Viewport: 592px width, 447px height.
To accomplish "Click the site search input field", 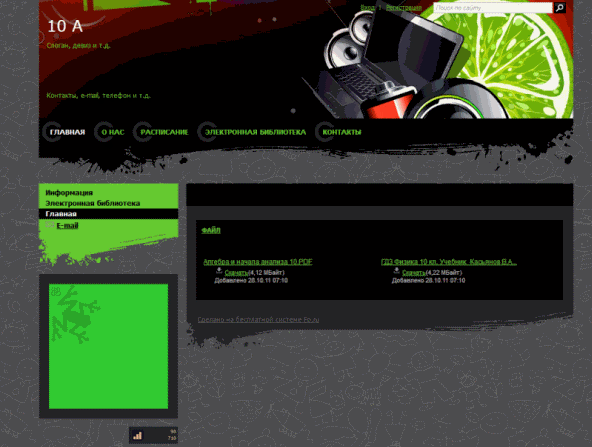I will [493, 8].
